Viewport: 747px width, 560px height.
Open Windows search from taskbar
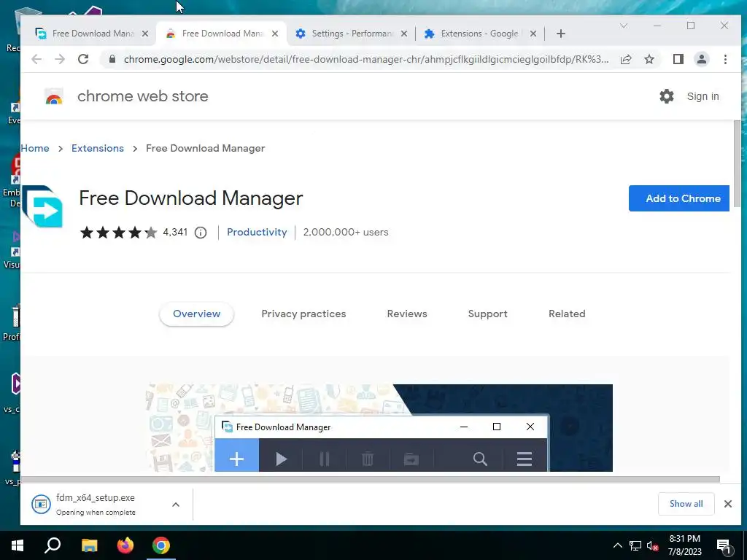pos(53,545)
